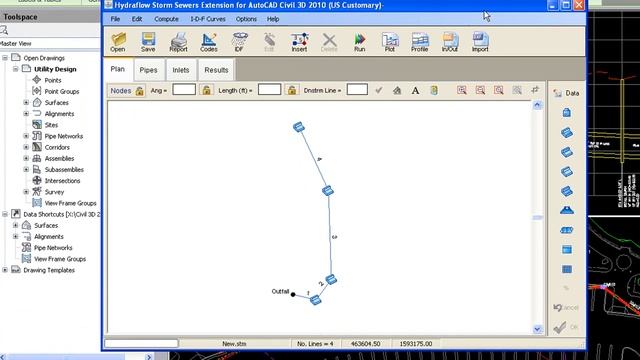
Task: Expand Surfaces under Utility Design
Action: pyautogui.click(x=26, y=102)
